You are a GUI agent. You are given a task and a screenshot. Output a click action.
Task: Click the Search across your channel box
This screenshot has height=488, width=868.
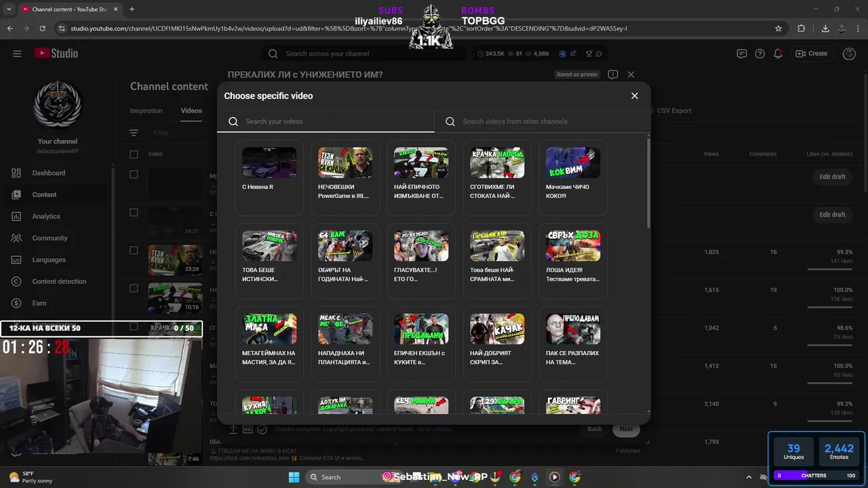point(366,54)
